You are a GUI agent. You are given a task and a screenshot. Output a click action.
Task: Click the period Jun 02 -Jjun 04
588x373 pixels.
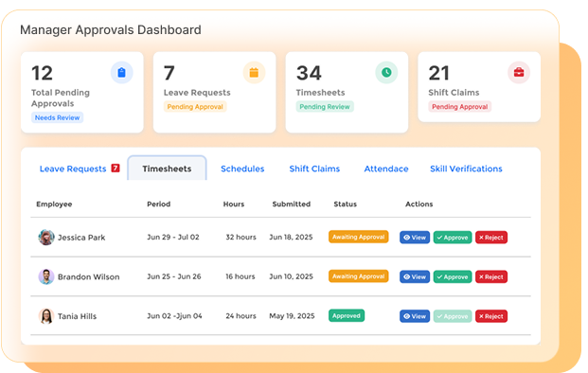click(174, 315)
